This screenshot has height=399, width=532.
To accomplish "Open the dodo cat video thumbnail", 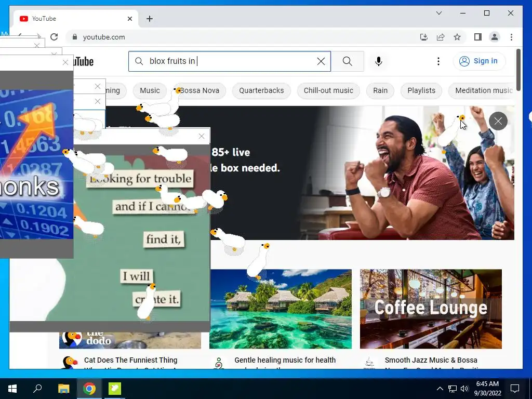I will (130, 340).
